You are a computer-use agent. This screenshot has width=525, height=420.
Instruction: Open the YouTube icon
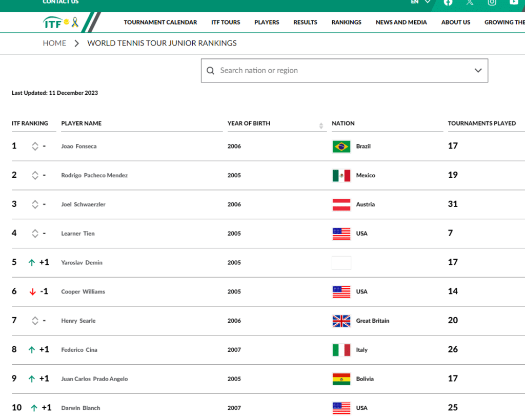coord(514,2)
